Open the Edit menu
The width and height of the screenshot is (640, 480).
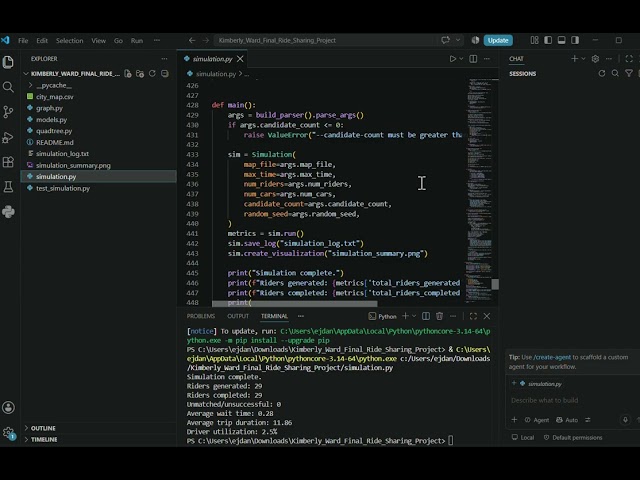point(42,40)
